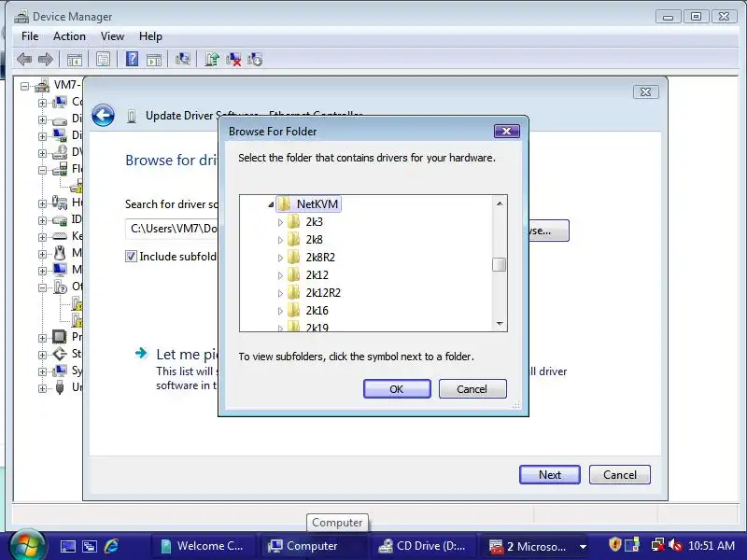The image size is (747, 560).
Task: Click Cancel in Browse For Folder dialog
Action: 472,389
